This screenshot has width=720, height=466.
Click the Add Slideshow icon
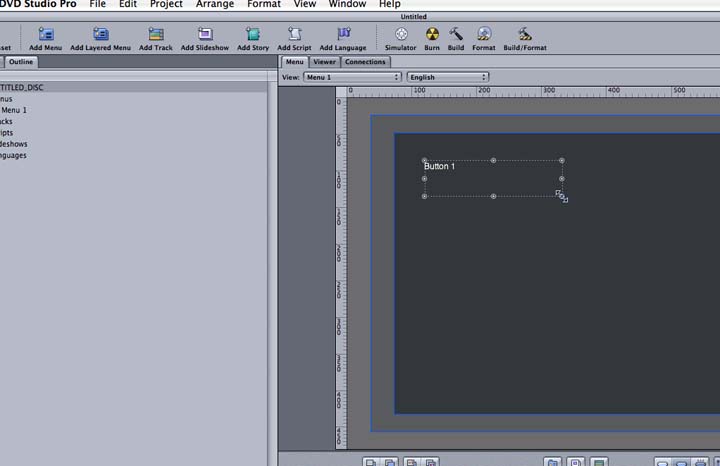click(x=204, y=35)
